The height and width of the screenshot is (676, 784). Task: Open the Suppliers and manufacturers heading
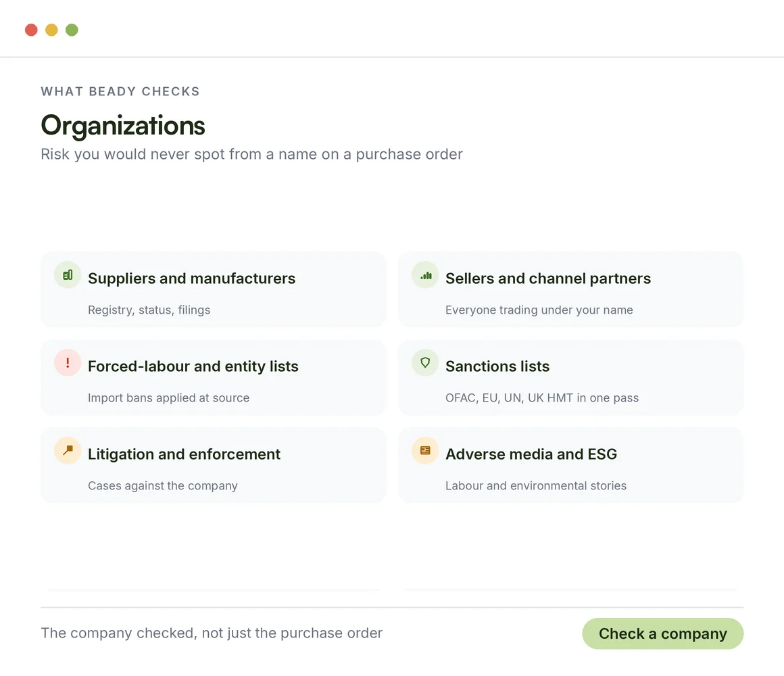[x=191, y=279]
